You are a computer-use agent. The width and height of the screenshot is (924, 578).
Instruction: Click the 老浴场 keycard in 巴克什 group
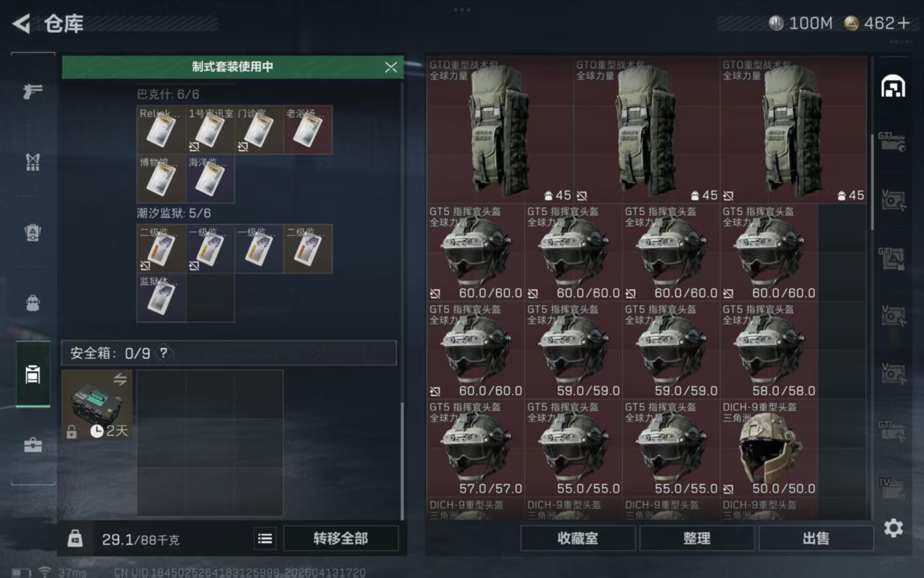pos(307,130)
